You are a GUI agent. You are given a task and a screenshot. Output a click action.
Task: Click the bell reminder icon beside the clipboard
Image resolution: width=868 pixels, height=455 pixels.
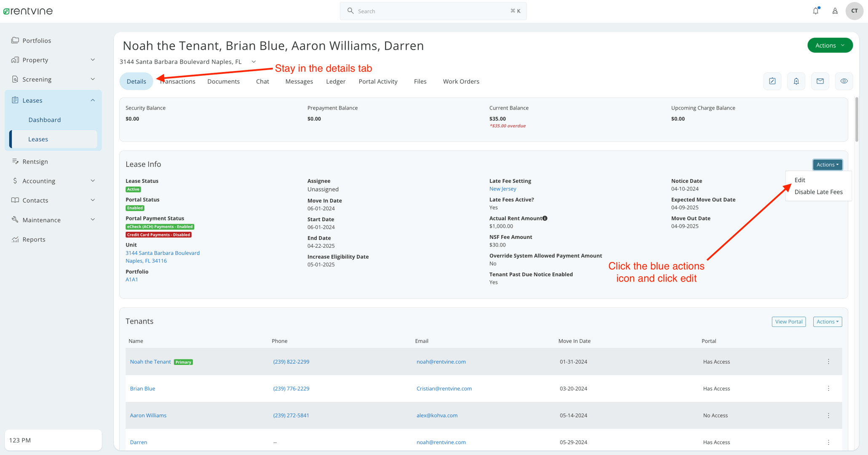click(x=796, y=81)
